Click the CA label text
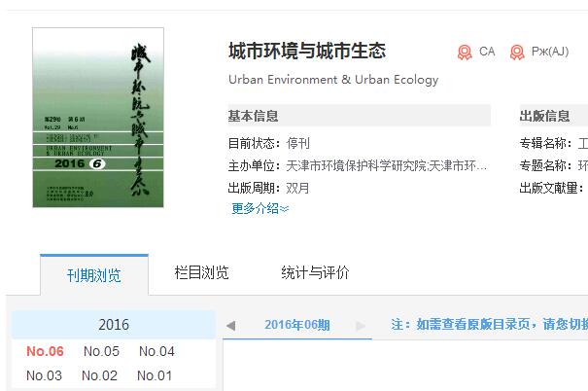 (x=487, y=52)
